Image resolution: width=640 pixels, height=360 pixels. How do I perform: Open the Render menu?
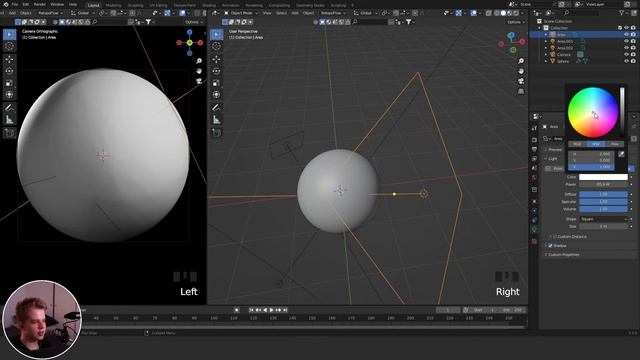pos(40,4)
